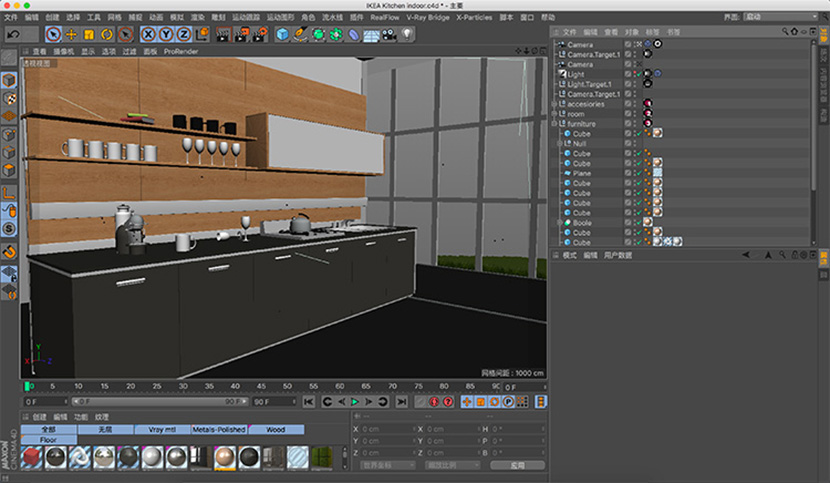The height and width of the screenshot is (483, 830).
Task: Expand the furniture group in object tree
Action: [555, 123]
